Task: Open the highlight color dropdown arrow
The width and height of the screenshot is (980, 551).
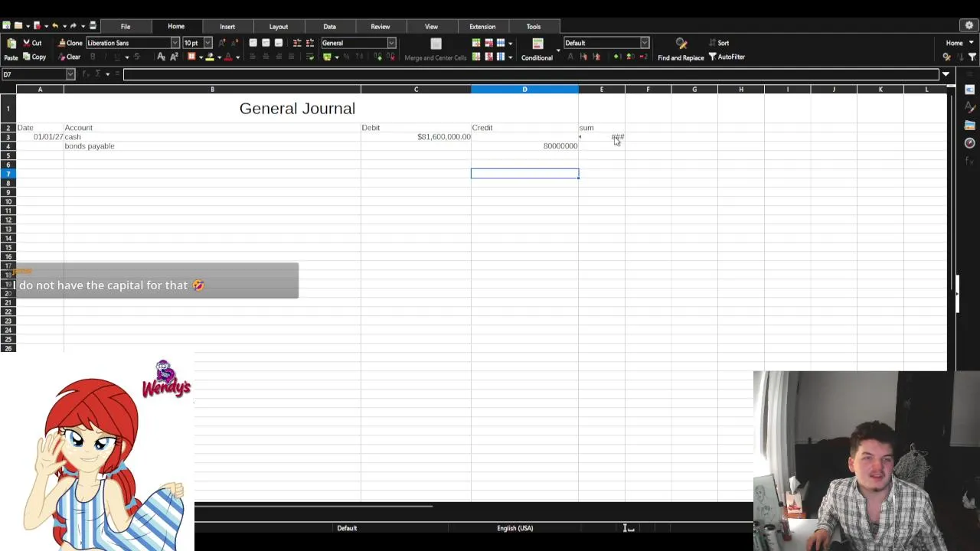Action: point(219,57)
